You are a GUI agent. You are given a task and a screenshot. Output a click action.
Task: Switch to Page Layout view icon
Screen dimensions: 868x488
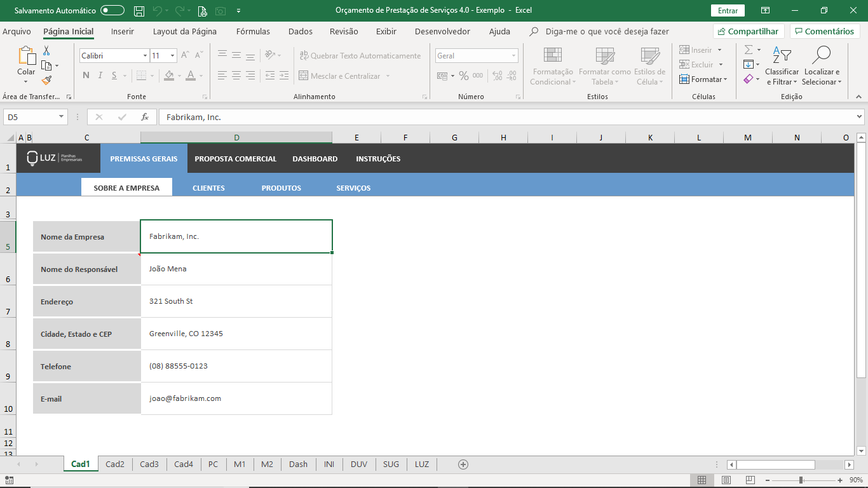[x=726, y=480]
